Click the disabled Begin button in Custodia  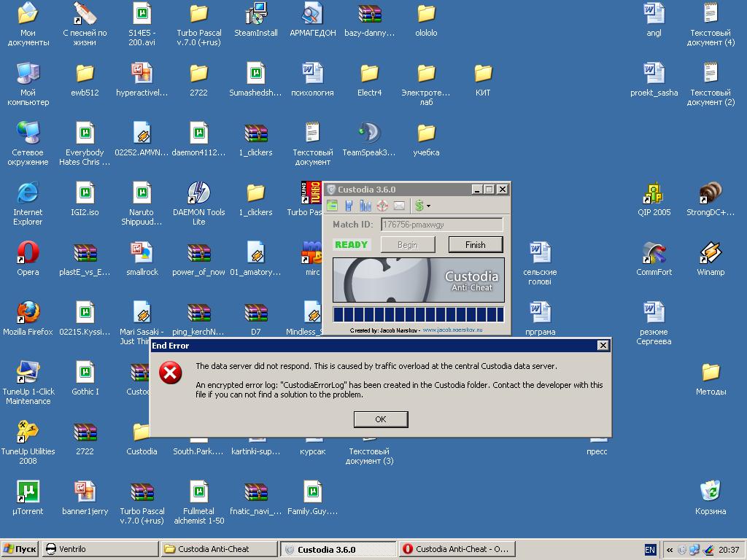point(408,245)
